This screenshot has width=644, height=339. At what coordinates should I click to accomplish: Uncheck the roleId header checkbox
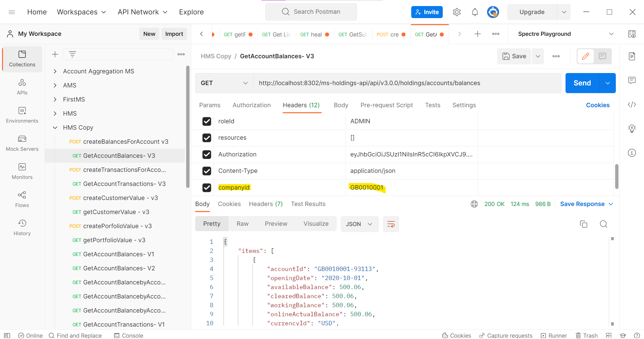coord(207,121)
